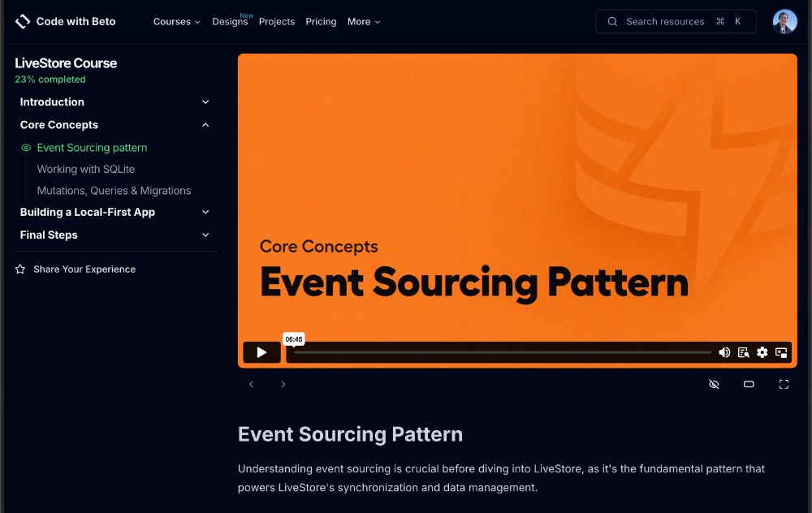Image resolution: width=812 pixels, height=513 pixels.
Task: Toggle the crossed-out eye visibility icon
Action: tap(714, 384)
